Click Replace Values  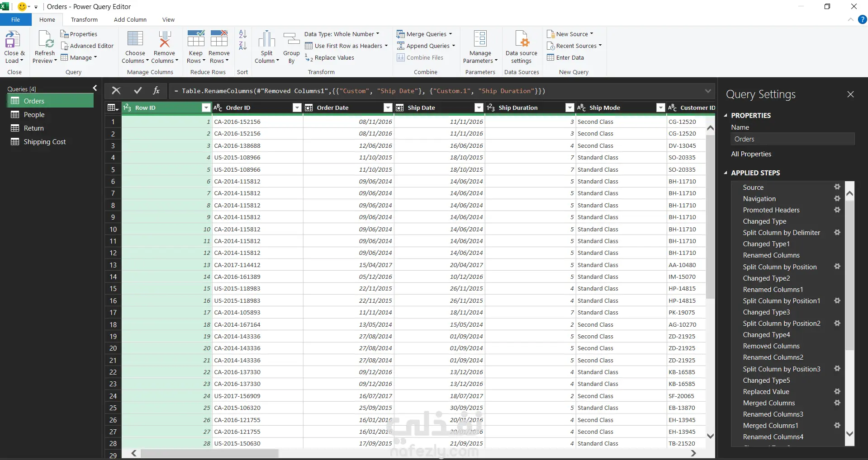pyautogui.click(x=330, y=57)
